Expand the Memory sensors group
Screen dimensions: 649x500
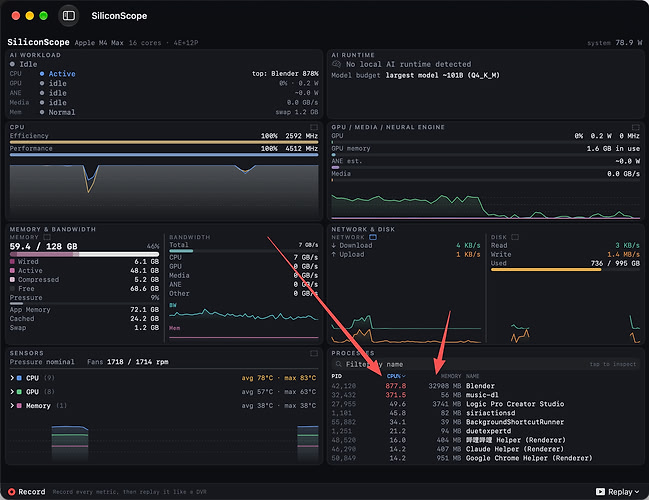12,406
